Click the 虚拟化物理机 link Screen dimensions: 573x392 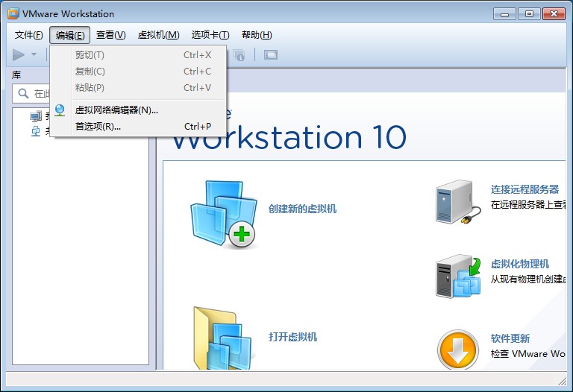pyautogui.click(x=520, y=264)
